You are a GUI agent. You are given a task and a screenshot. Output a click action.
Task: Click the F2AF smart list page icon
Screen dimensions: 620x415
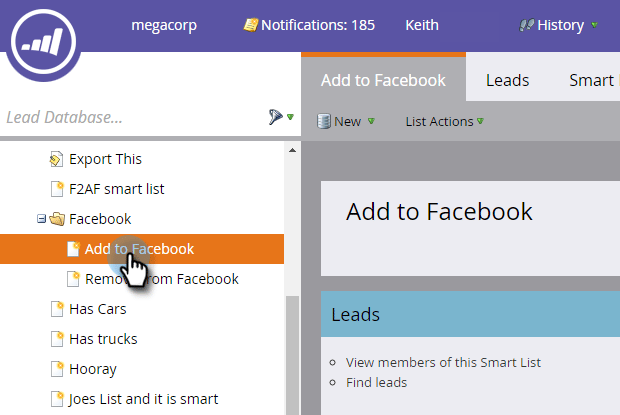click(x=57, y=189)
